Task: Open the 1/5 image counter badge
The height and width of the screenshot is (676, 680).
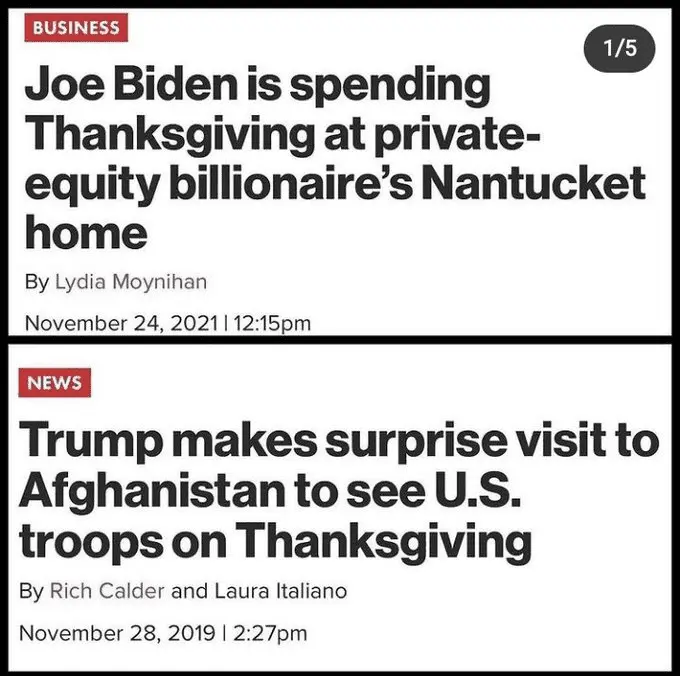Action: (620, 48)
